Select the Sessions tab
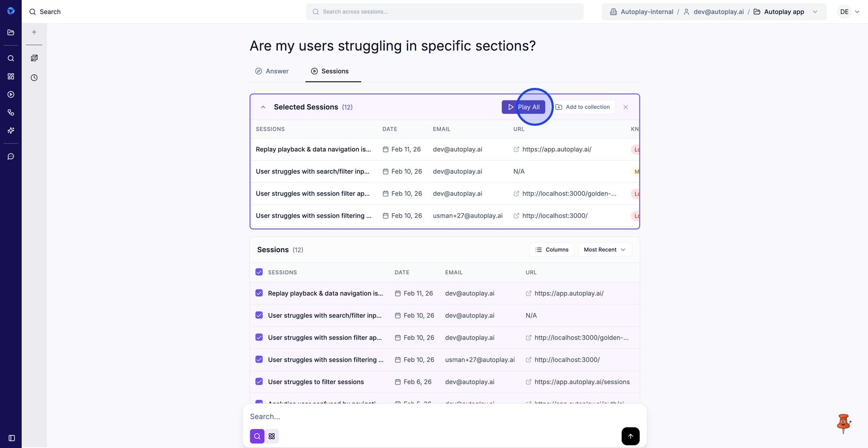 (x=330, y=71)
